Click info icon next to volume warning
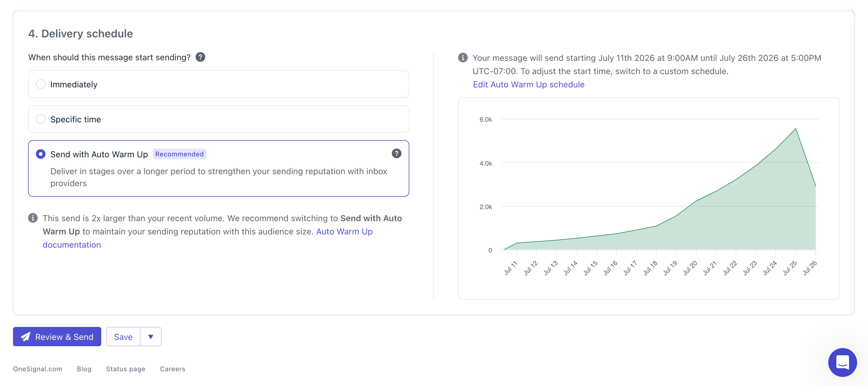 33,218
